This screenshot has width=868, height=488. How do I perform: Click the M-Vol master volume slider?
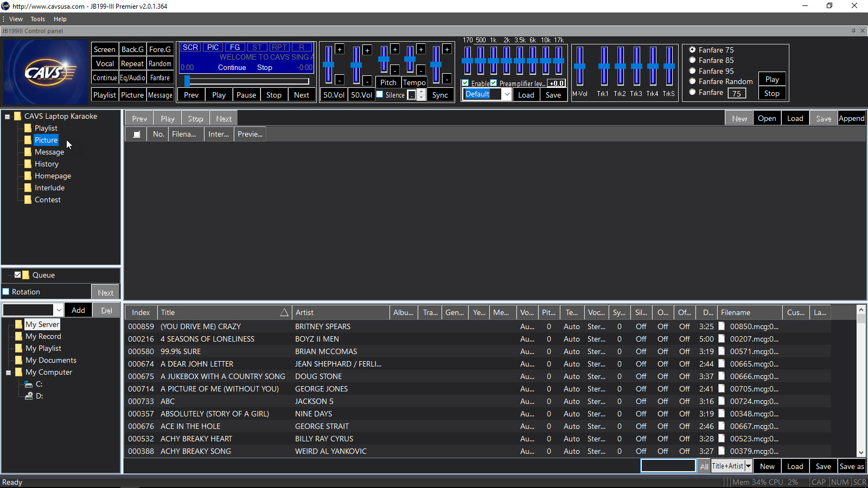pos(580,66)
